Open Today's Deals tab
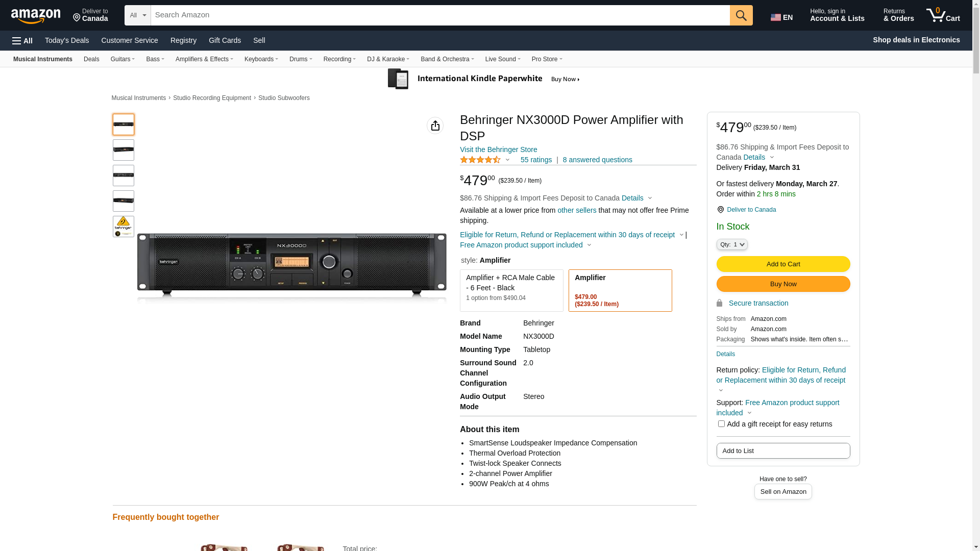This screenshot has height=551, width=980. click(67, 40)
